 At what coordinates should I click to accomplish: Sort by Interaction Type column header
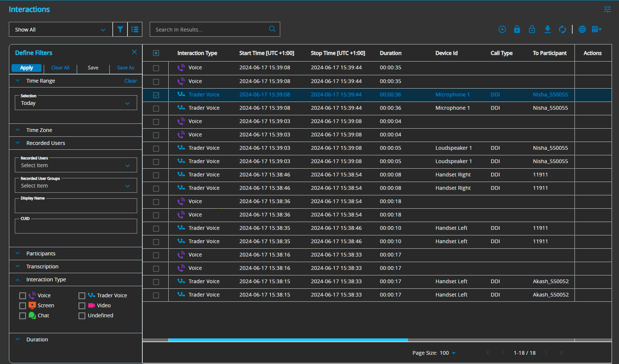click(197, 53)
